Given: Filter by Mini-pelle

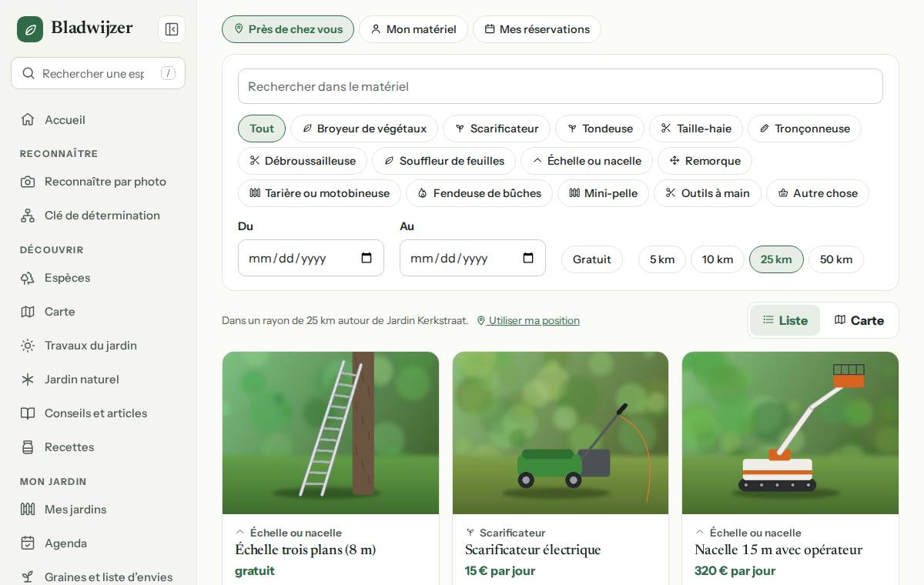Looking at the screenshot, I should pos(603,193).
